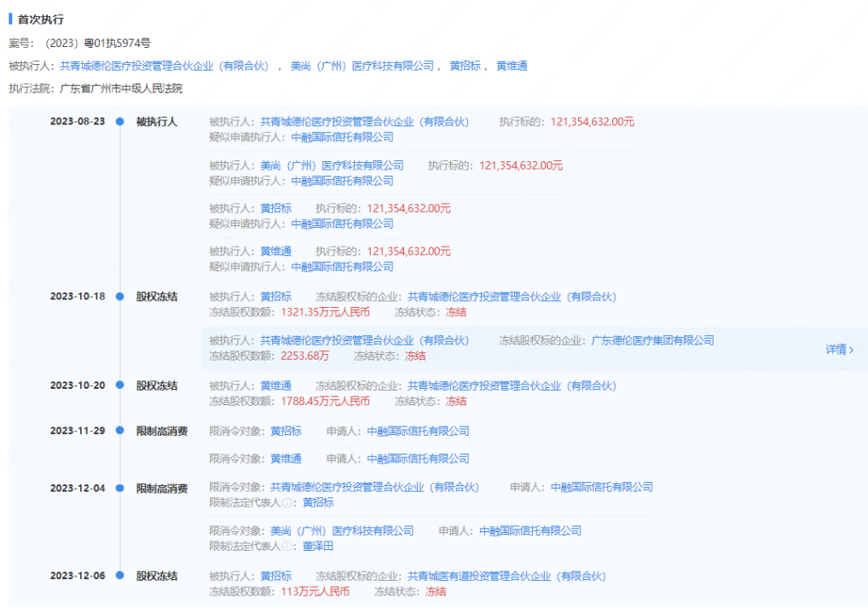Click the 2023-11-29 timeline dot
This screenshot has height=614, width=868.
[x=119, y=431]
